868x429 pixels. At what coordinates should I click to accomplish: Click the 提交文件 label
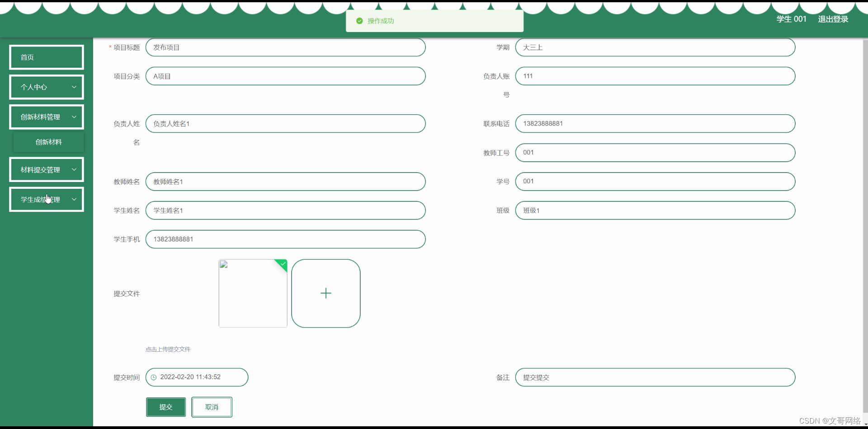click(x=127, y=294)
